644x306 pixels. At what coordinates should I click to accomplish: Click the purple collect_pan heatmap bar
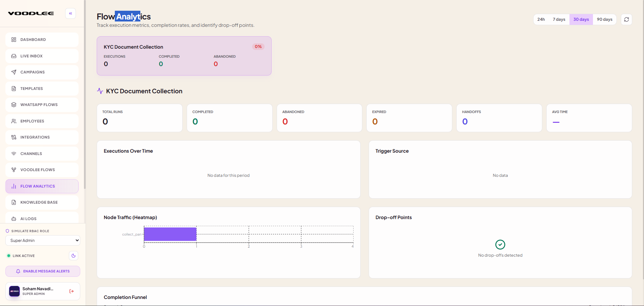coord(170,234)
